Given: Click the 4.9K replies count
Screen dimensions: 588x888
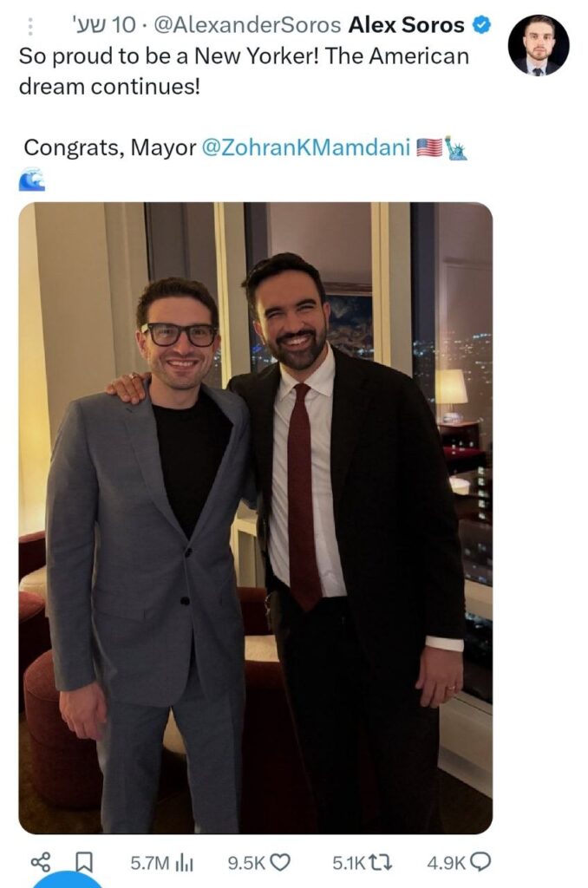Looking at the screenshot, I should pyautogui.click(x=447, y=863).
